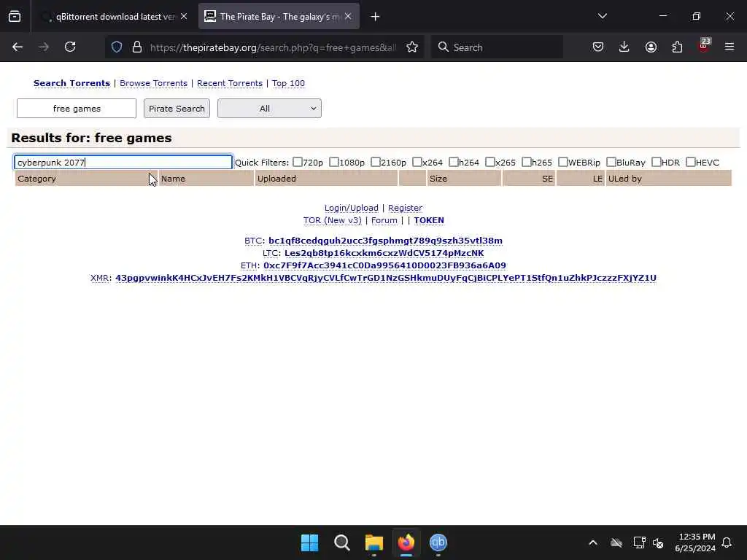The height and width of the screenshot is (560, 747).
Task: Open Login/Upload link
Action: click(x=351, y=208)
